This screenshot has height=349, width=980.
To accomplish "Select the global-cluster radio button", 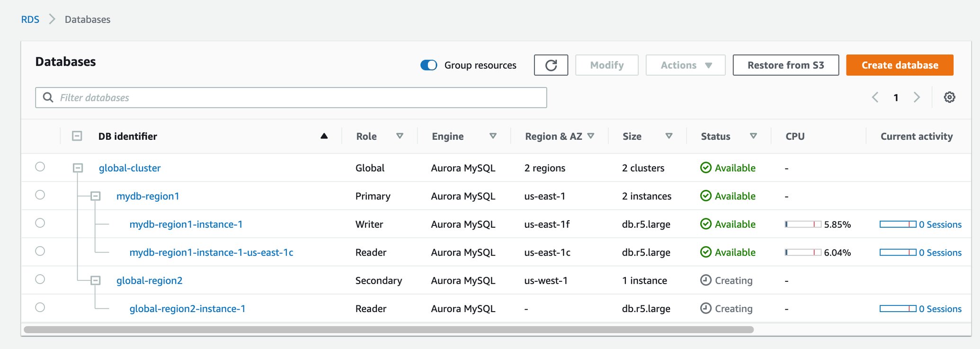I will coord(40,167).
